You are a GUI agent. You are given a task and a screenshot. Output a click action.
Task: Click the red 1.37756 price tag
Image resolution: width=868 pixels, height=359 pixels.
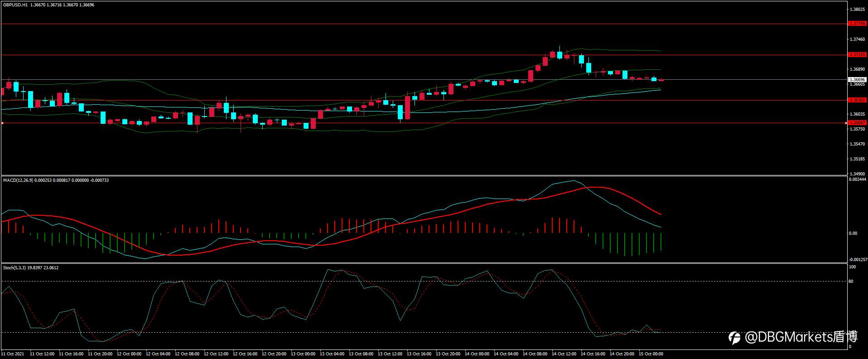click(857, 24)
